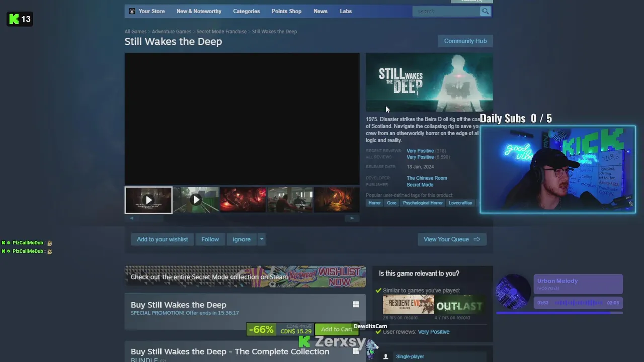Open developer The Chinese Room link
Image resolution: width=644 pixels, height=362 pixels.
pos(427,178)
